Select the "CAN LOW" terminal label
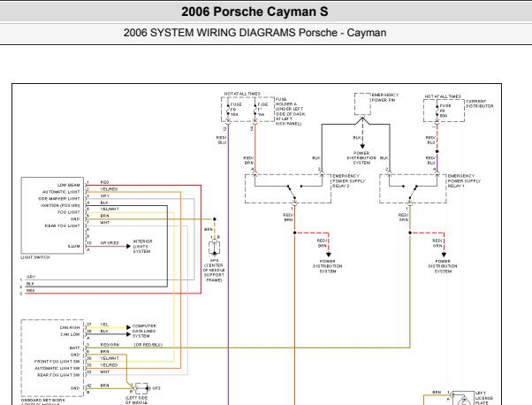 coord(70,334)
